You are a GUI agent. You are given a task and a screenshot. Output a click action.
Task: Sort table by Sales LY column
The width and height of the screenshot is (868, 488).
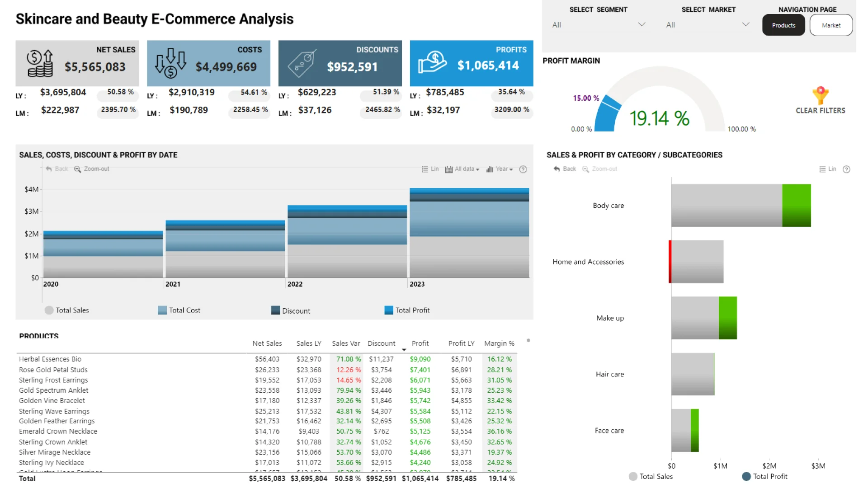(x=309, y=344)
